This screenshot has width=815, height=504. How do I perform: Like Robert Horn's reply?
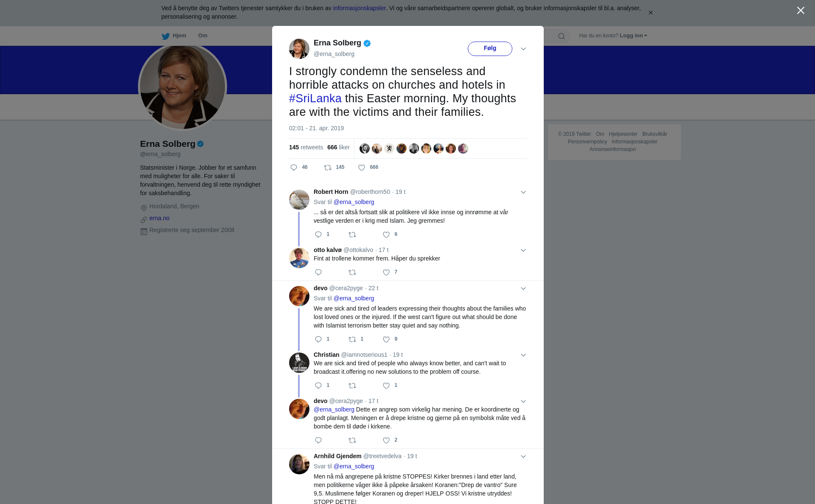tap(386, 235)
